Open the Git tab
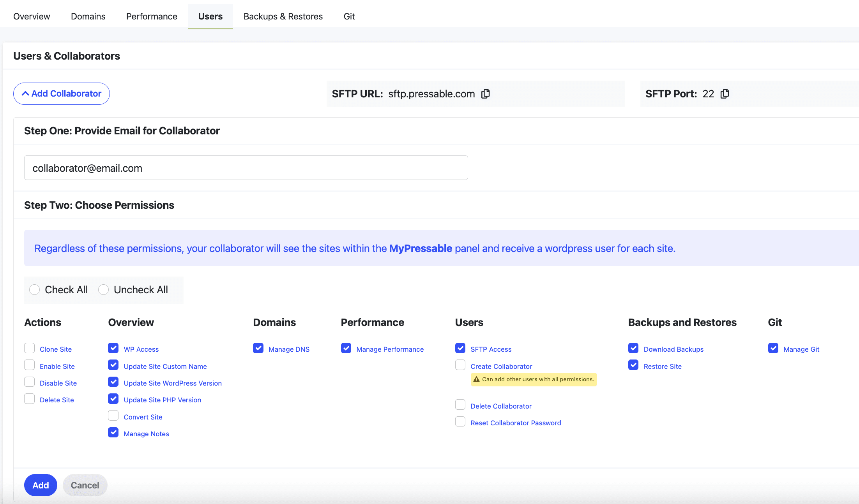This screenshot has width=859, height=504. tap(349, 16)
